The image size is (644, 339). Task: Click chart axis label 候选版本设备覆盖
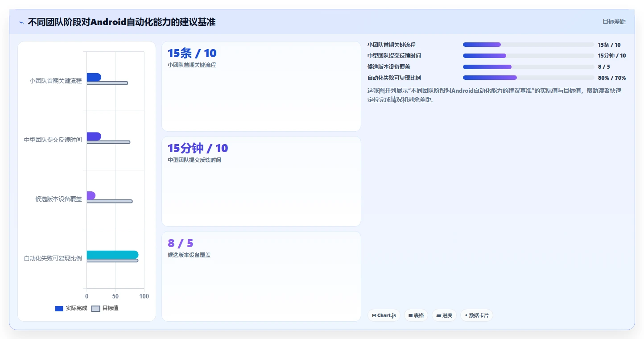coord(59,199)
